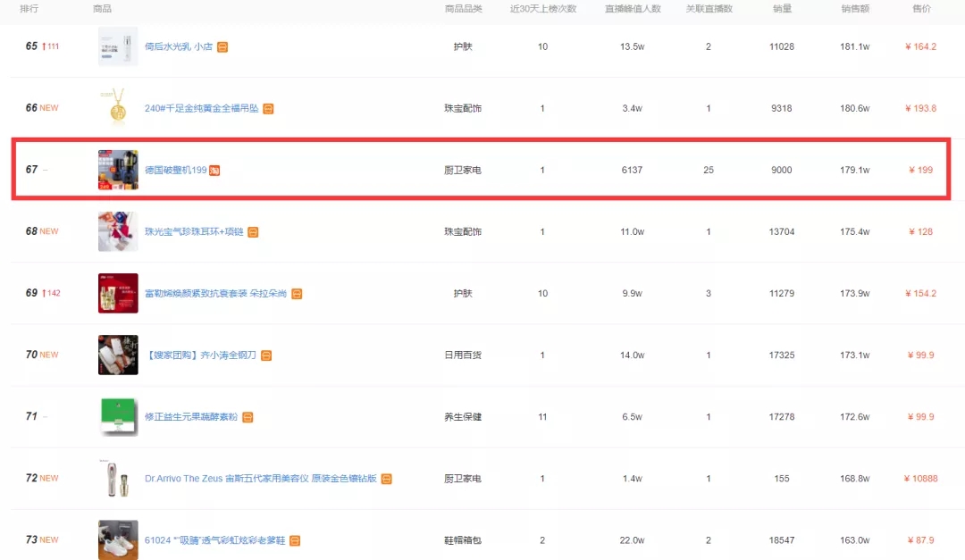Image resolution: width=965 pixels, height=560 pixels.
Task: Click the thumbnail of the 61024 老爹鞋 sneakers
Action: click(117, 539)
